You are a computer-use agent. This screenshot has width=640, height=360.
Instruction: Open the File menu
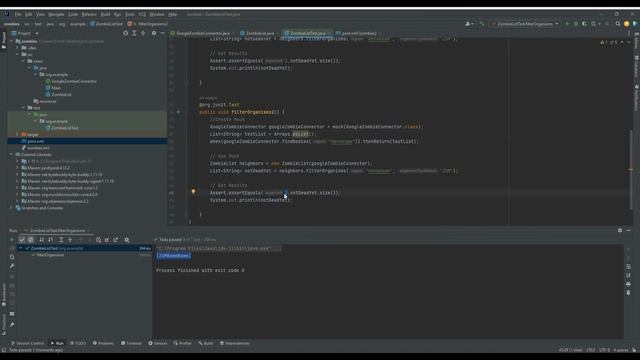pos(18,14)
